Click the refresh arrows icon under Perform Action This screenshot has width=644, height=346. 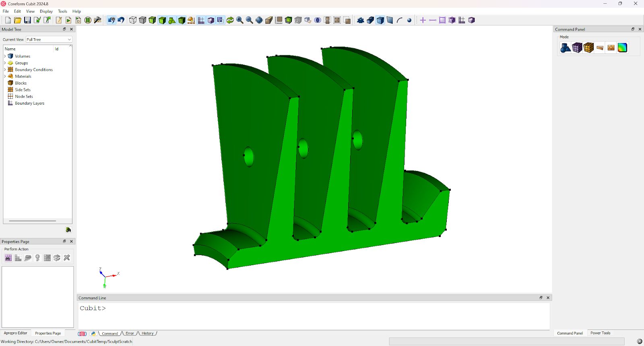click(x=57, y=258)
